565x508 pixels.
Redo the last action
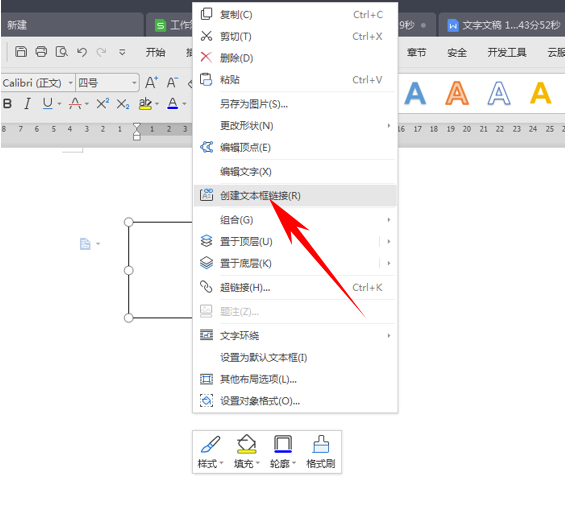(x=102, y=52)
